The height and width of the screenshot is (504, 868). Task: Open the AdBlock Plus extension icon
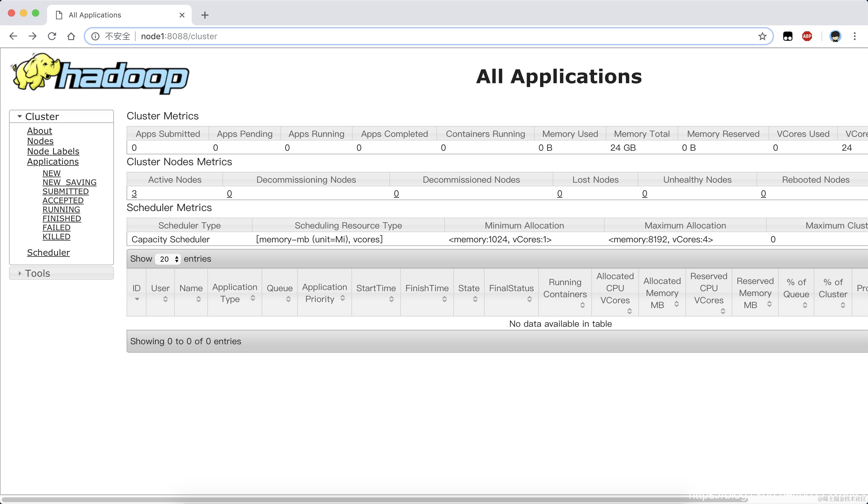[807, 36]
